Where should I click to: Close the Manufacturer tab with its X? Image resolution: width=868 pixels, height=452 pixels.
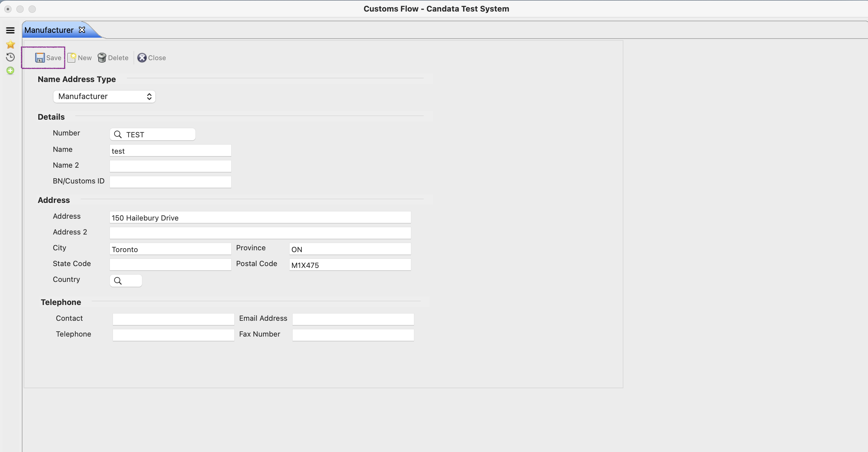pos(82,30)
